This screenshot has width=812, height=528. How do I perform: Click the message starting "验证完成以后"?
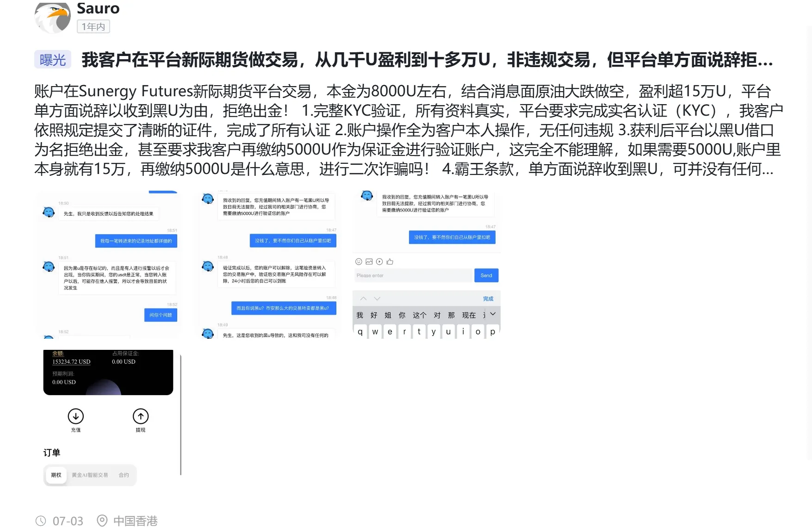[276, 274]
